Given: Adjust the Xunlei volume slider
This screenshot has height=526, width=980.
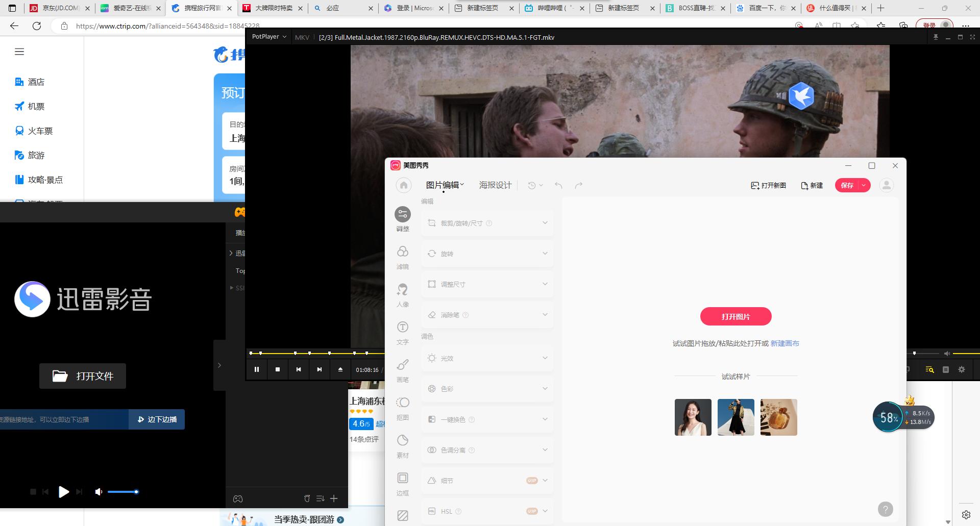Looking at the screenshot, I should [x=122, y=492].
